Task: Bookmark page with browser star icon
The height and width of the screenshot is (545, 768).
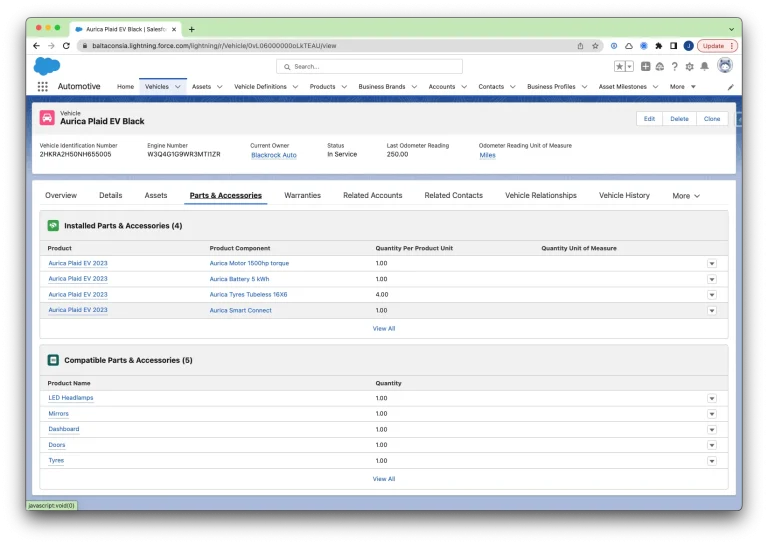Action: (x=595, y=45)
